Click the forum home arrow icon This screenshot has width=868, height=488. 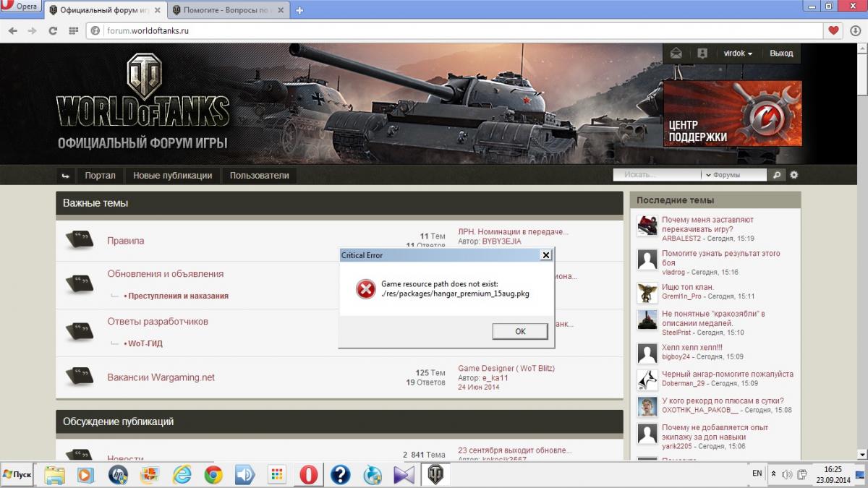(66, 176)
